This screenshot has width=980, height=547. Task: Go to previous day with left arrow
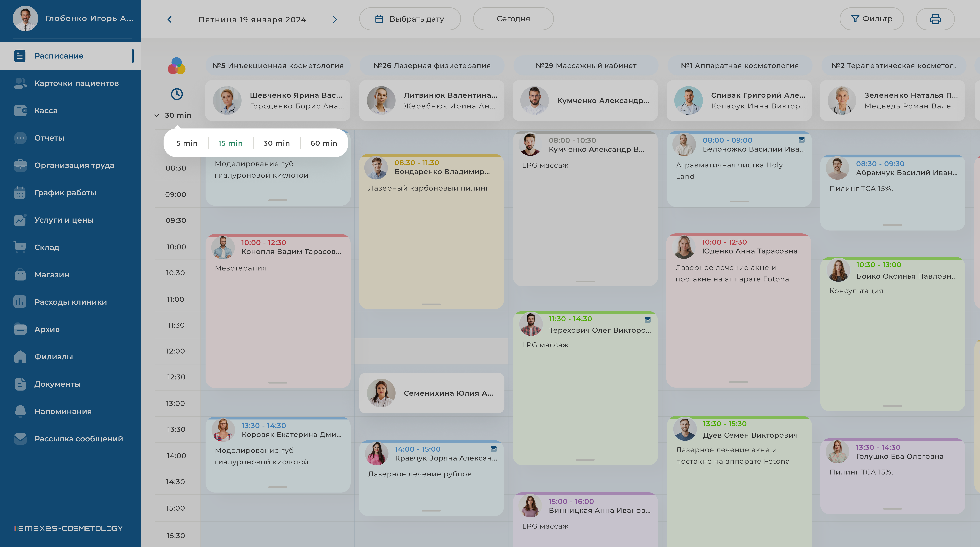(x=170, y=19)
